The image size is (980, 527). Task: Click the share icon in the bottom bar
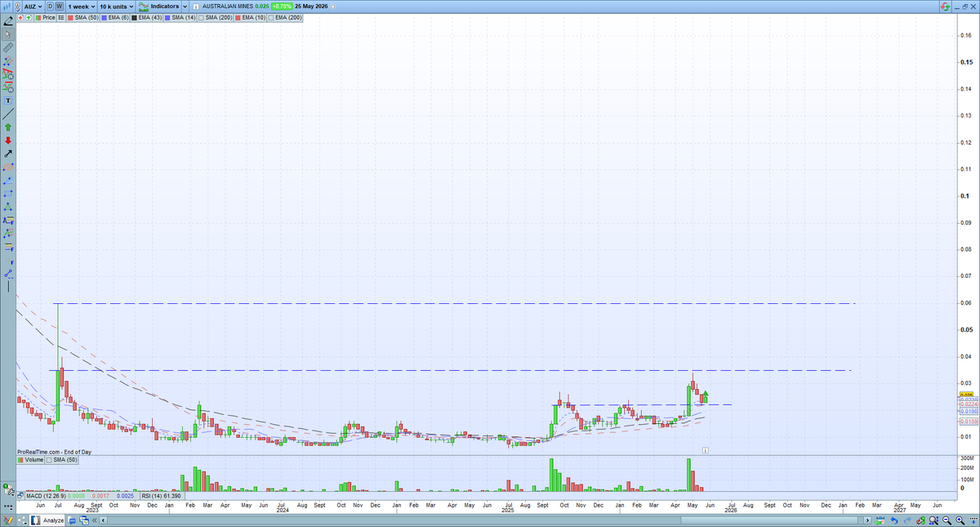[x=22, y=520]
